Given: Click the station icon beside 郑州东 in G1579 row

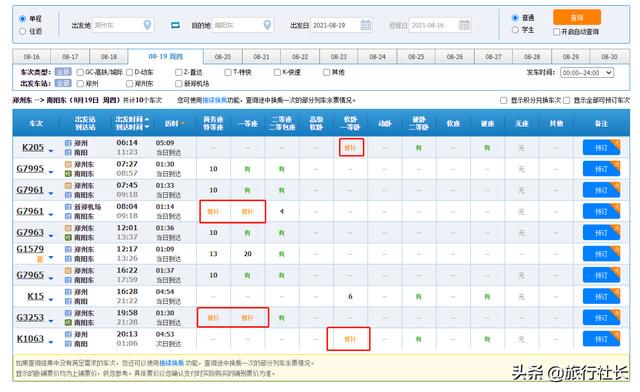Looking at the screenshot, I should coord(68,249).
